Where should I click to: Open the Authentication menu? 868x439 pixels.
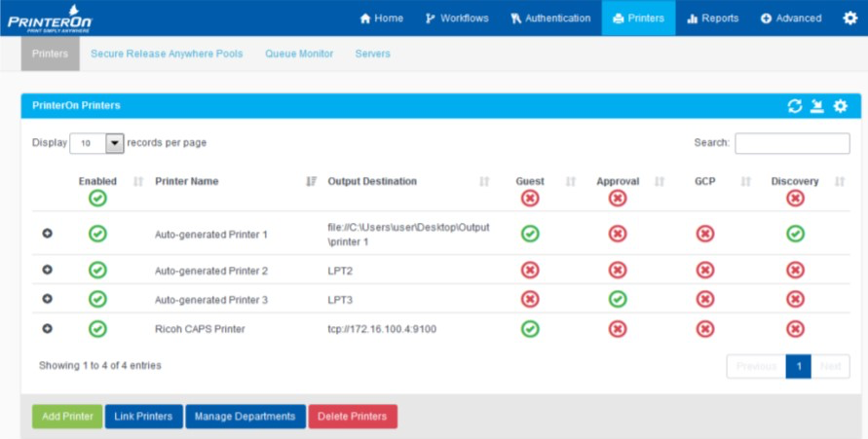tap(550, 18)
